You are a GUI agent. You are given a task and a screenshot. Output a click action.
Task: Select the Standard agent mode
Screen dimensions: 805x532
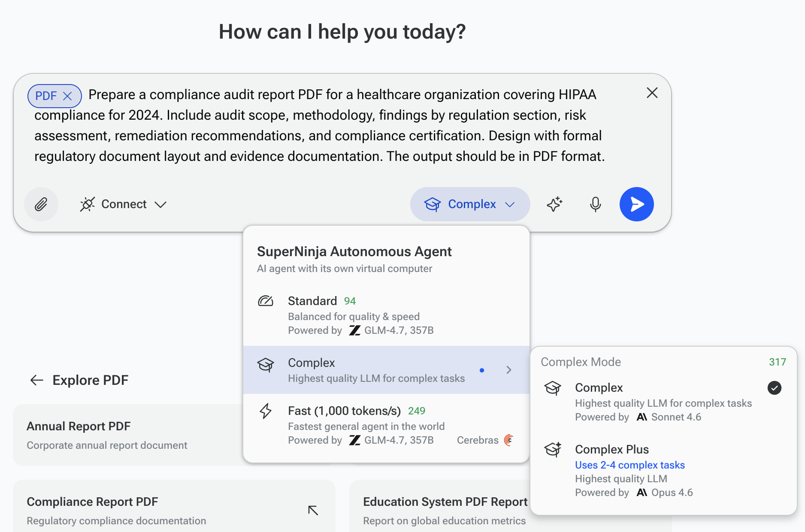(386, 315)
